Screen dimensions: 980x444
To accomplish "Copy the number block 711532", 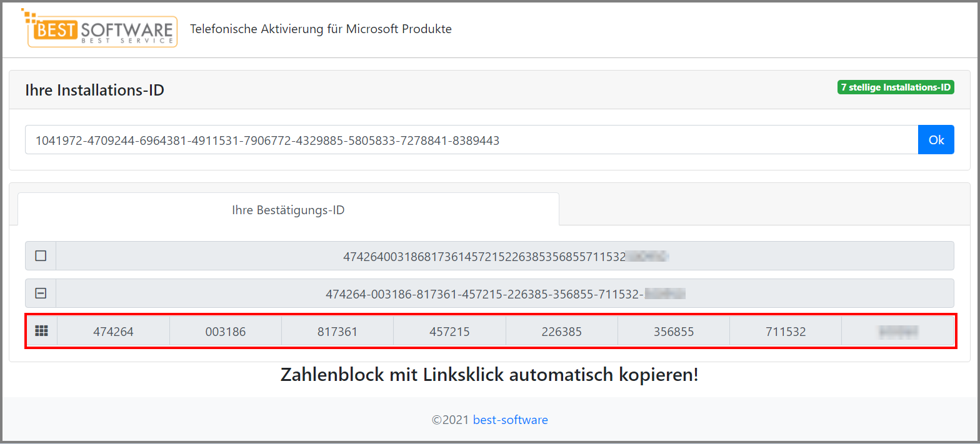I will tap(786, 331).
